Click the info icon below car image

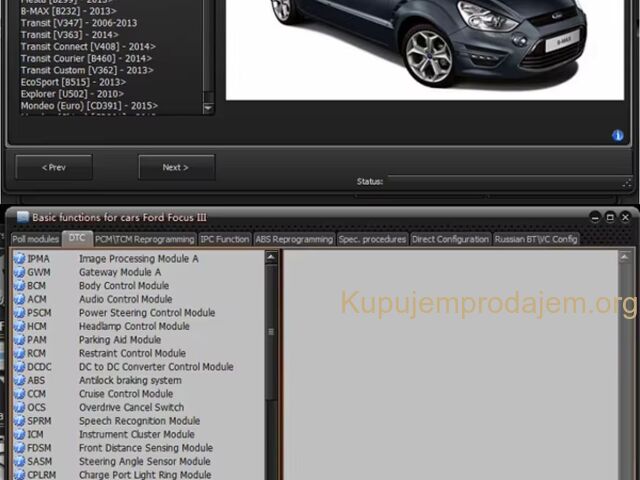618,135
